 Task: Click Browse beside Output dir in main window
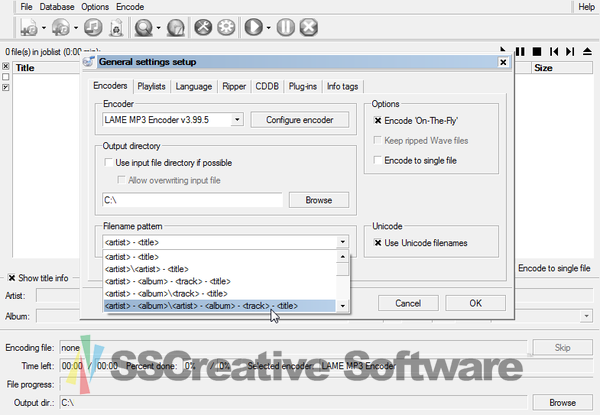pyautogui.click(x=562, y=403)
